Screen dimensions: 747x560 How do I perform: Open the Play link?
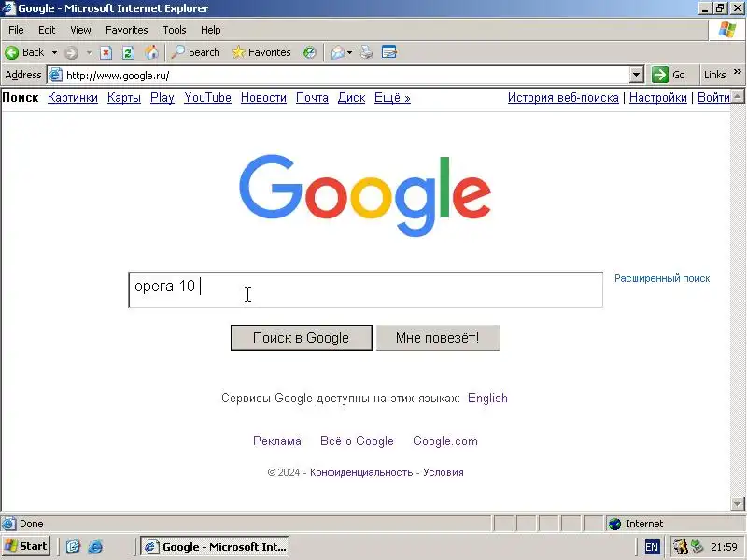[x=162, y=98]
